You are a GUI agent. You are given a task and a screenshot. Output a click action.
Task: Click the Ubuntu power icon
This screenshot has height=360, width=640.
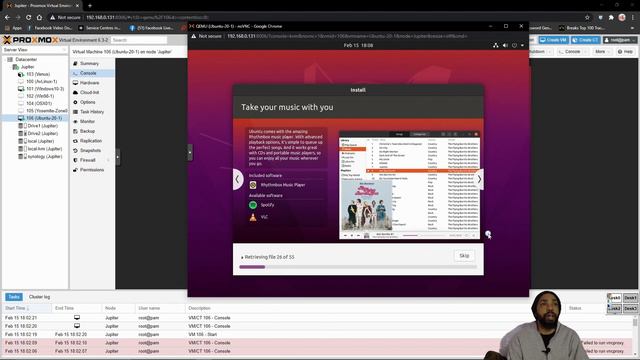515,45
